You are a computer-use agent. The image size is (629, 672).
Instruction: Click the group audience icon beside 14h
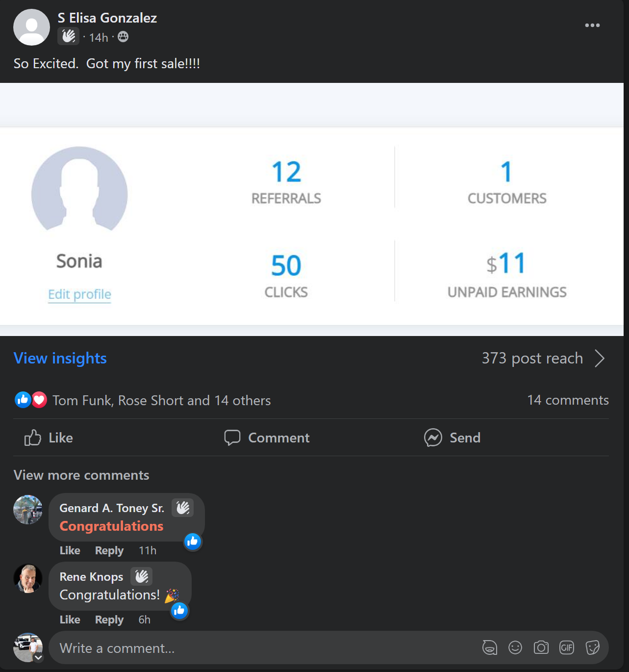coord(123,37)
